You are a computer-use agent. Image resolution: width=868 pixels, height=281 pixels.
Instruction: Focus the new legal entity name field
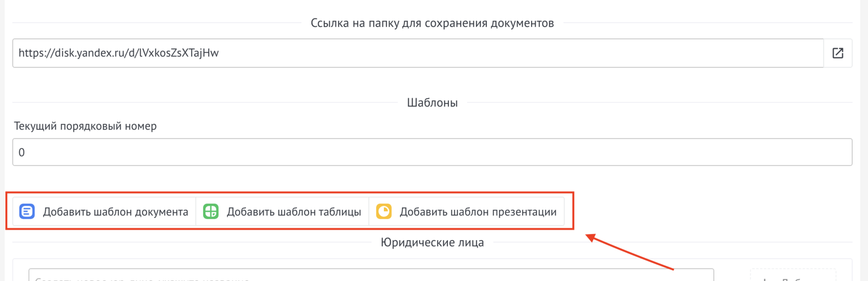click(371, 275)
